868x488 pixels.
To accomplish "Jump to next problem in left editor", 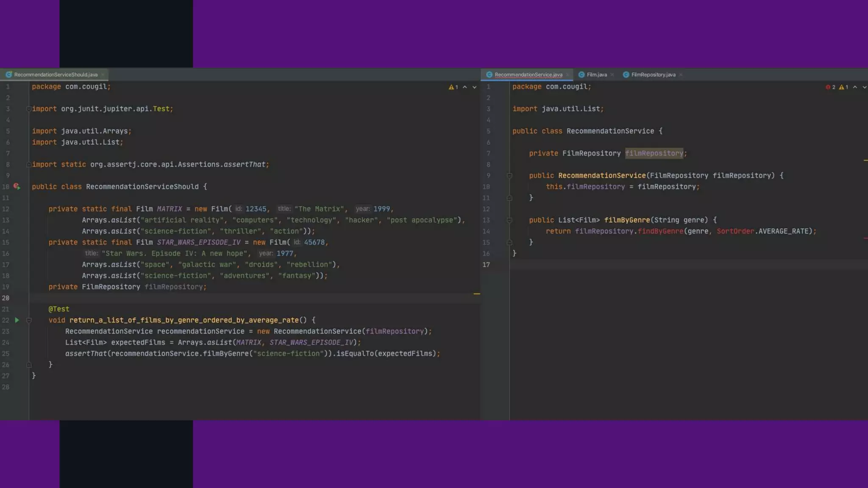I will 474,87.
